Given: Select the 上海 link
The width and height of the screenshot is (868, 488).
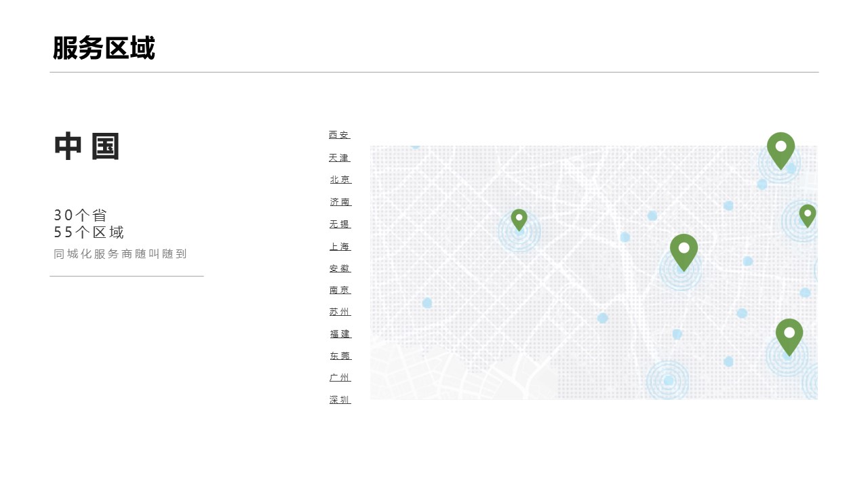Looking at the screenshot, I should [340, 246].
